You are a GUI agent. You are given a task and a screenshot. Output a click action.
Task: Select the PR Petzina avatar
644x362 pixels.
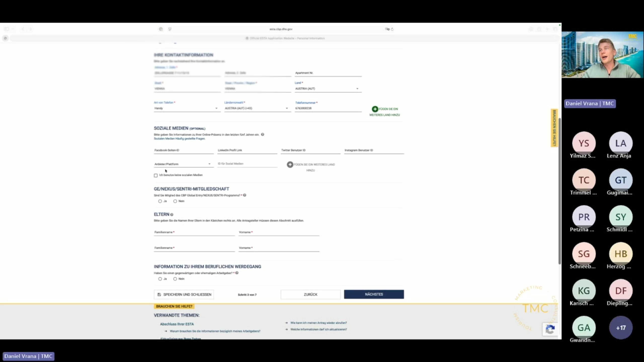point(584,217)
